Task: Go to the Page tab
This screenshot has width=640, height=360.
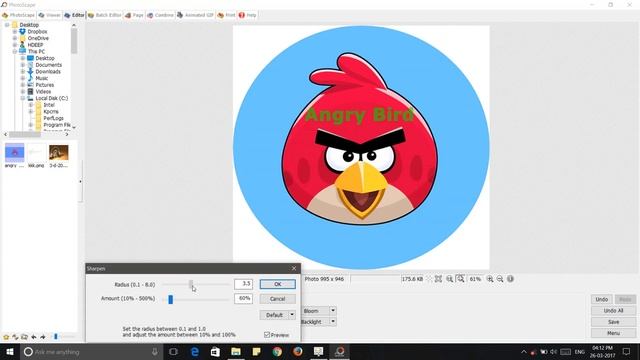Action: (x=134, y=15)
